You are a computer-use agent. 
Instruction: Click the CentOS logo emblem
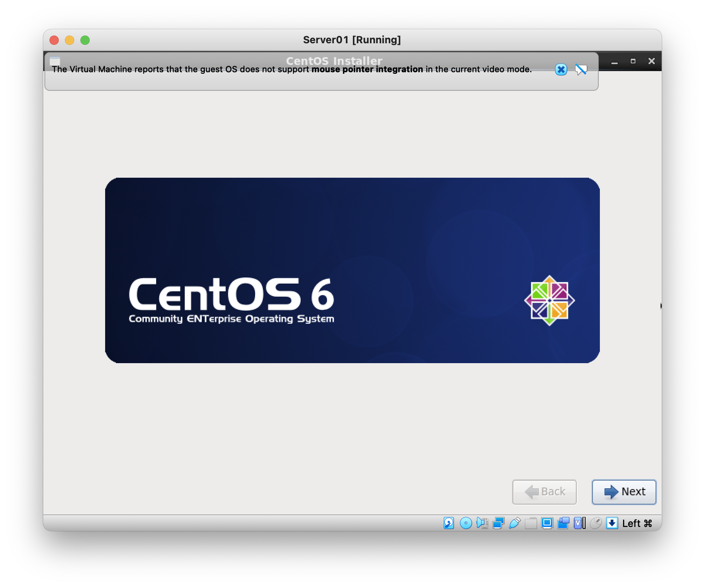[x=549, y=300]
